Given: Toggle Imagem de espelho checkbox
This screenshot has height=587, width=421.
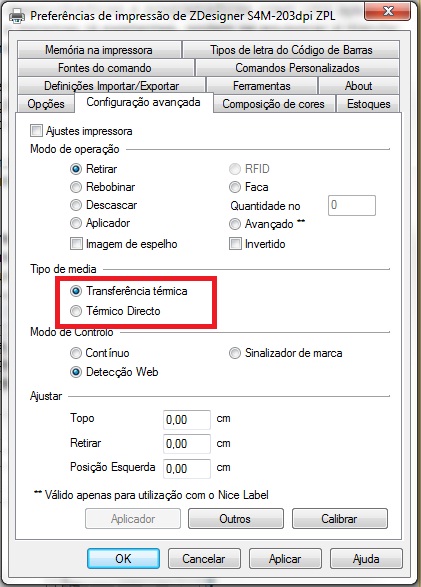Looking at the screenshot, I should 76,244.
